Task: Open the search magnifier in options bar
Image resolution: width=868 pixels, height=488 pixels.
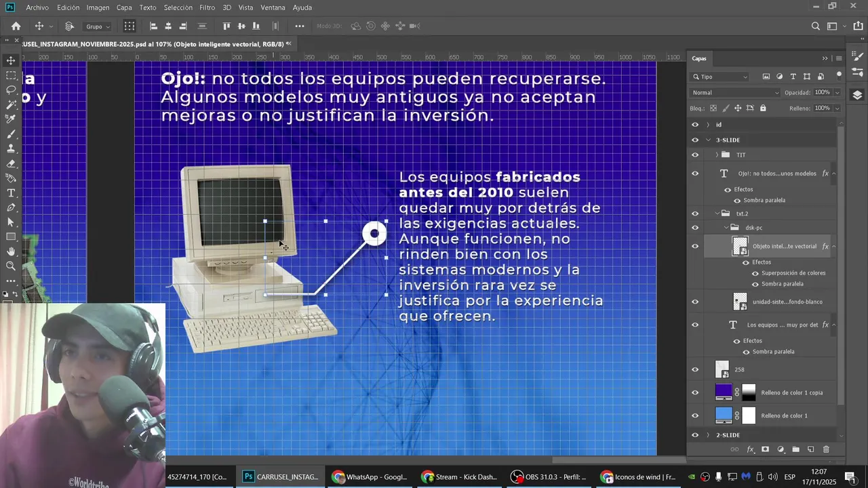Action: tap(816, 26)
